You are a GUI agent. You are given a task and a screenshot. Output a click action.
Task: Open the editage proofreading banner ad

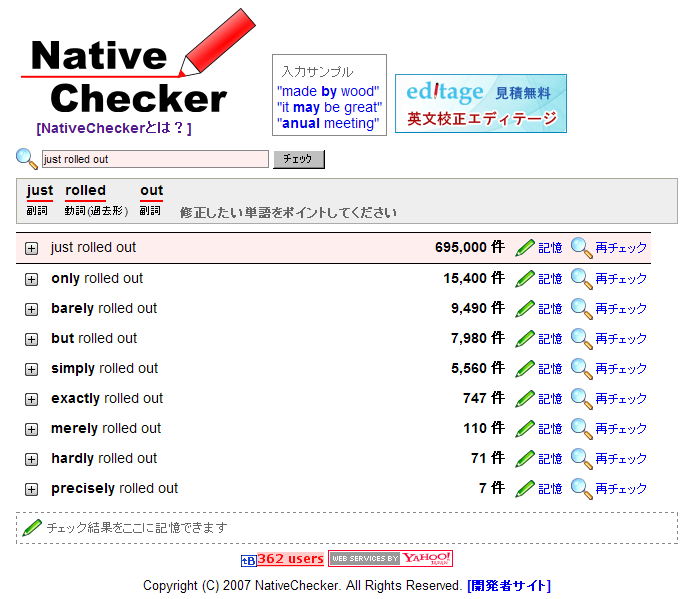(x=481, y=103)
